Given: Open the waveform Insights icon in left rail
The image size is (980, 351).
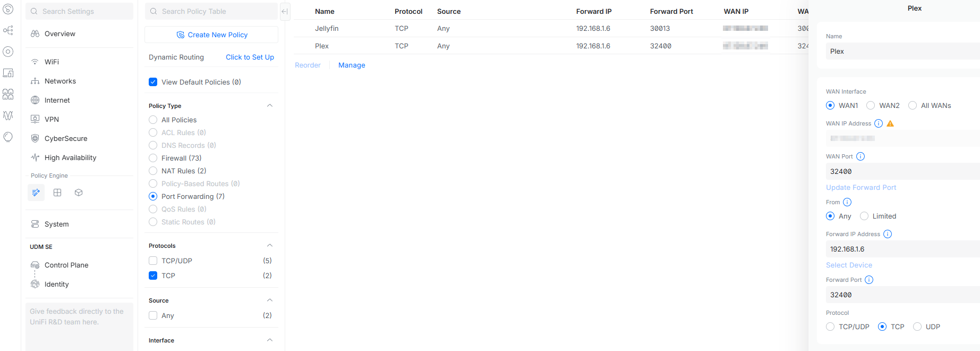Looking at the screenshot, I should tap(8, 115).
